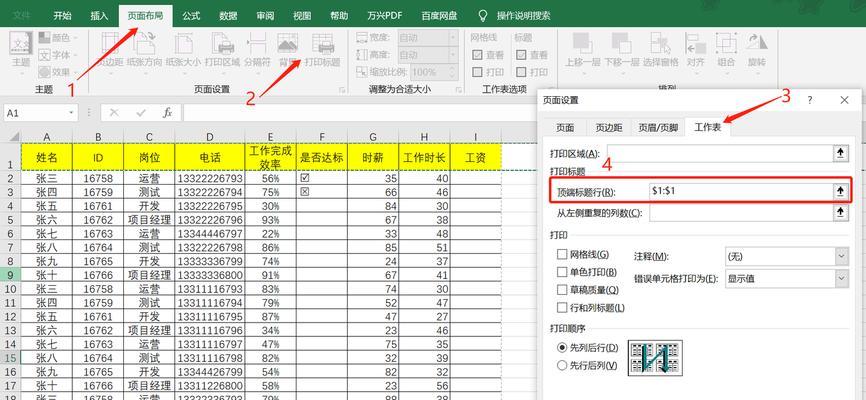Click the 操作说明搜索 lightbulb search
Screen dimensions: 866x400
(483, 15)
